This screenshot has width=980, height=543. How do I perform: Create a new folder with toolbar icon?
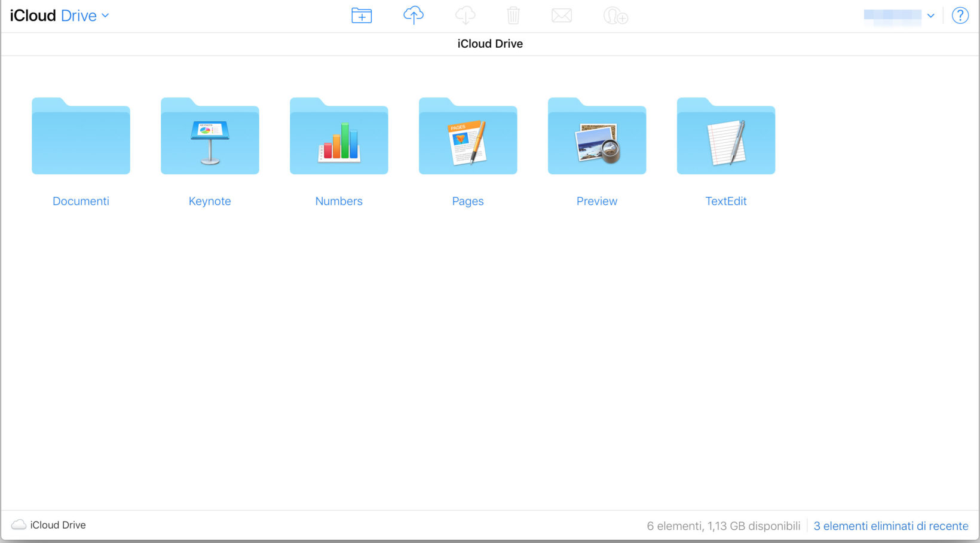coord(362,16)
